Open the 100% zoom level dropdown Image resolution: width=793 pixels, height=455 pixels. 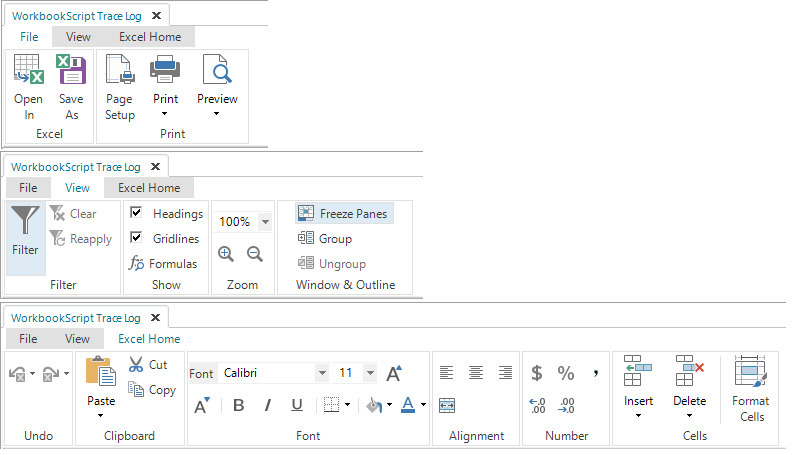(266, 221)
